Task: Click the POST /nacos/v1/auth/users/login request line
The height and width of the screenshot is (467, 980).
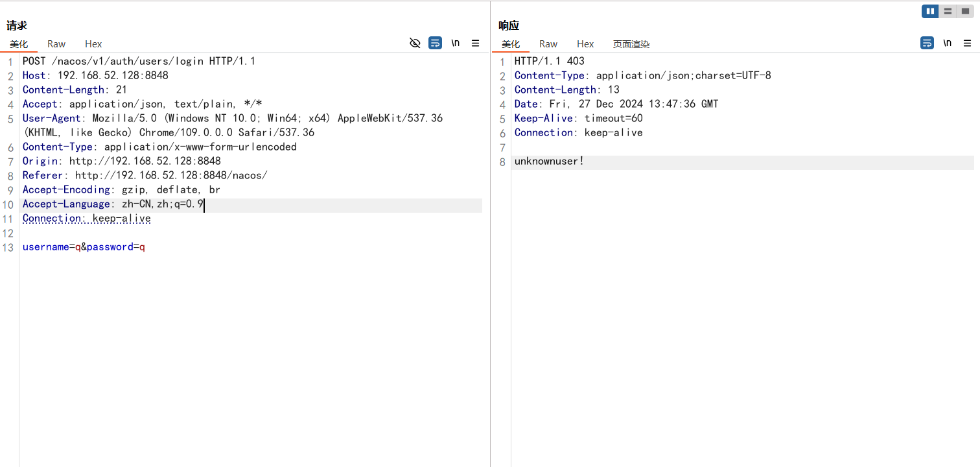Action: 139,61
